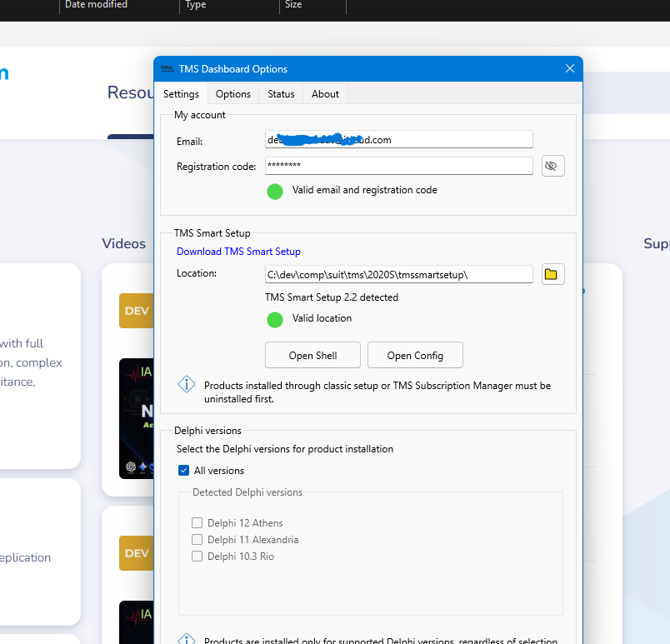Click the DEV badge on video card
The height and width of the screenshot is (644, 670).
click(136, 311)
